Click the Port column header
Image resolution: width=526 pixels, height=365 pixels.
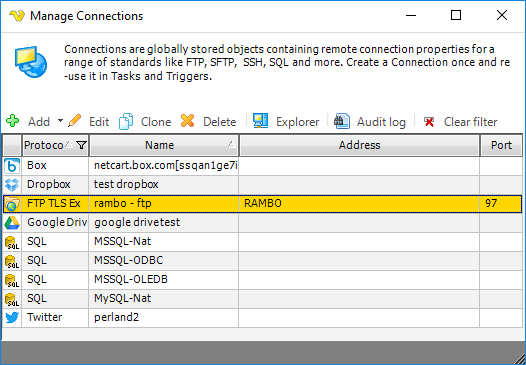point(501,145)
